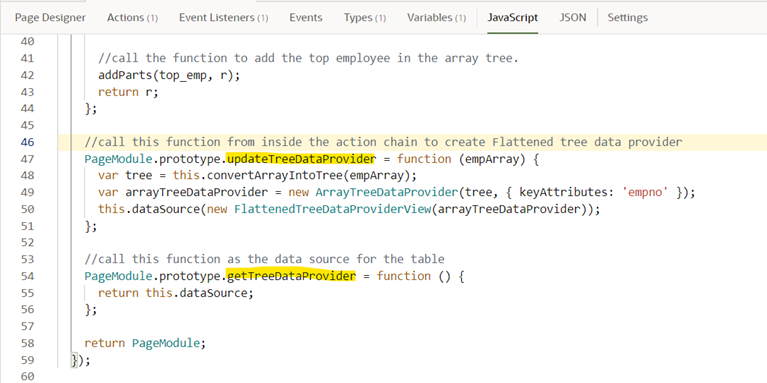Viewport: 767px width, 383px height.
Task: Place cursor on addParts(top_emp, r) call
Action: (169, 75)
